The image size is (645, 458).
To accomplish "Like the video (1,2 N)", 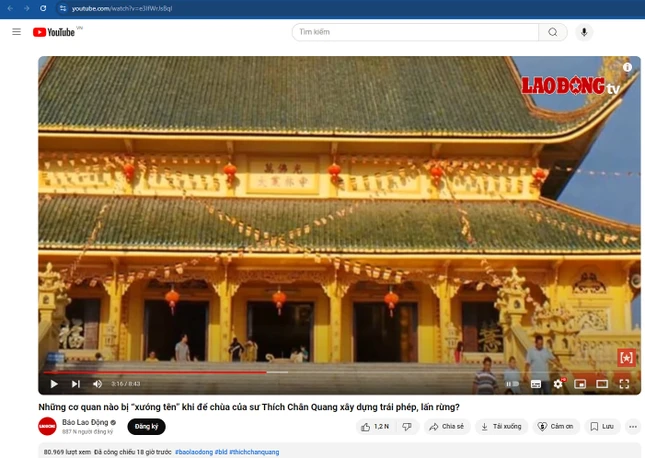I will [x=374, y=427].
